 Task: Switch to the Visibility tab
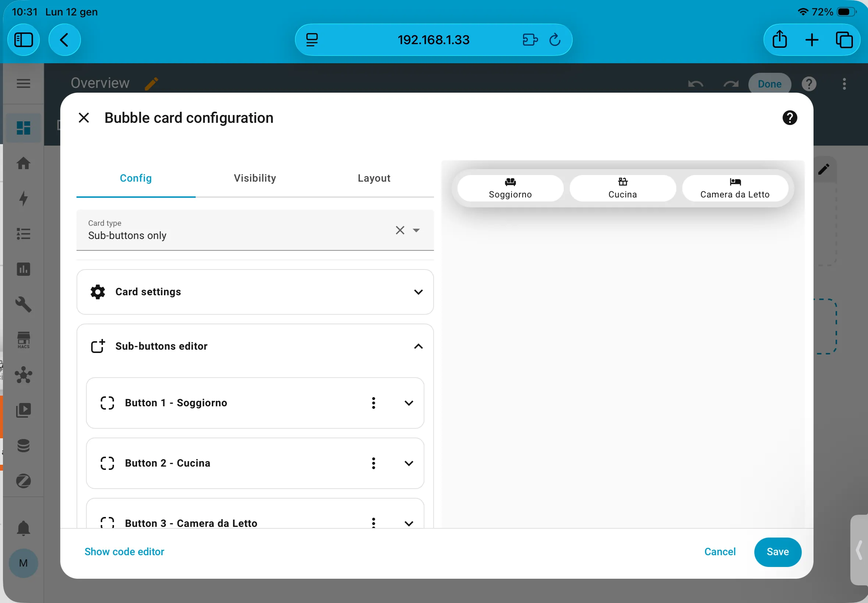point(255,178)
